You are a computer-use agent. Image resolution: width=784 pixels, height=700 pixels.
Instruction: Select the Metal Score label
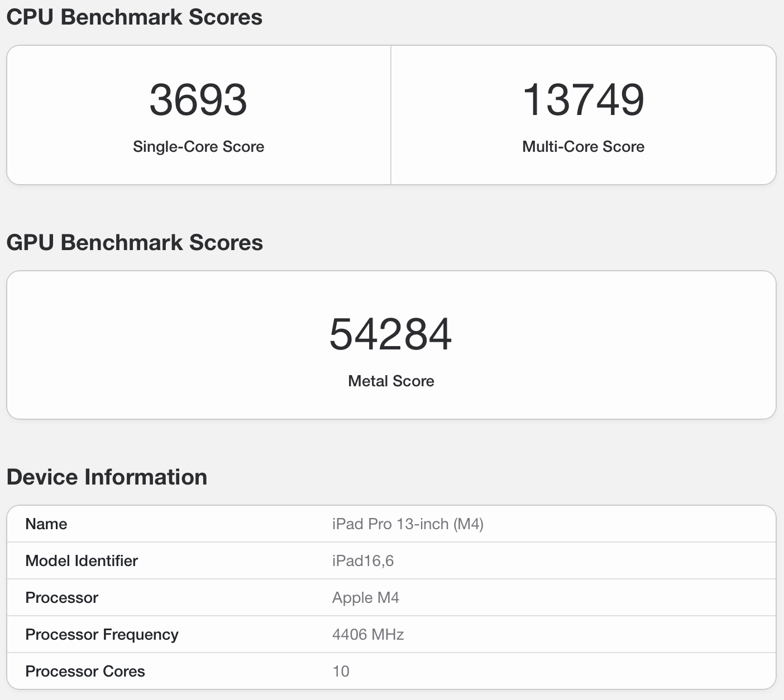(391, 381)
